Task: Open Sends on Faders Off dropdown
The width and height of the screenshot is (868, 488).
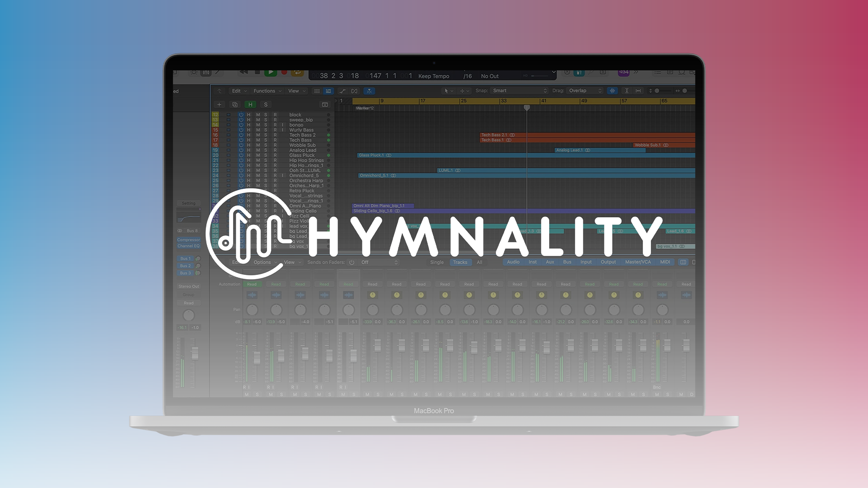Action: tap(379, 263)
